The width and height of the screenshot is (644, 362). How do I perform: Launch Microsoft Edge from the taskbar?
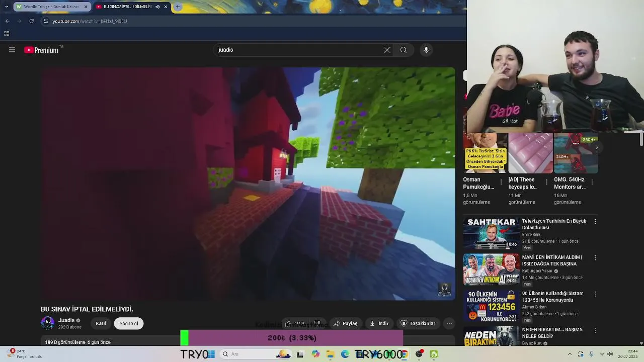[345, 354]
